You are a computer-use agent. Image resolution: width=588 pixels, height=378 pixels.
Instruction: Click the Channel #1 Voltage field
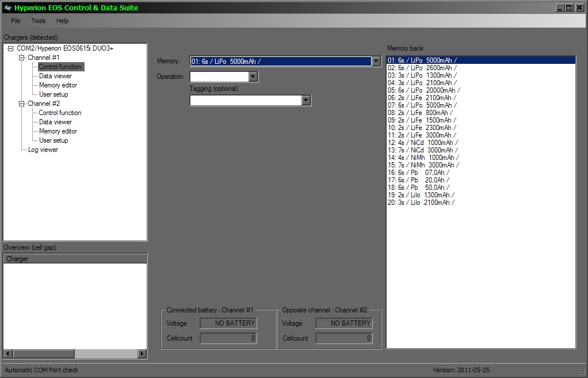pos(228,323)
